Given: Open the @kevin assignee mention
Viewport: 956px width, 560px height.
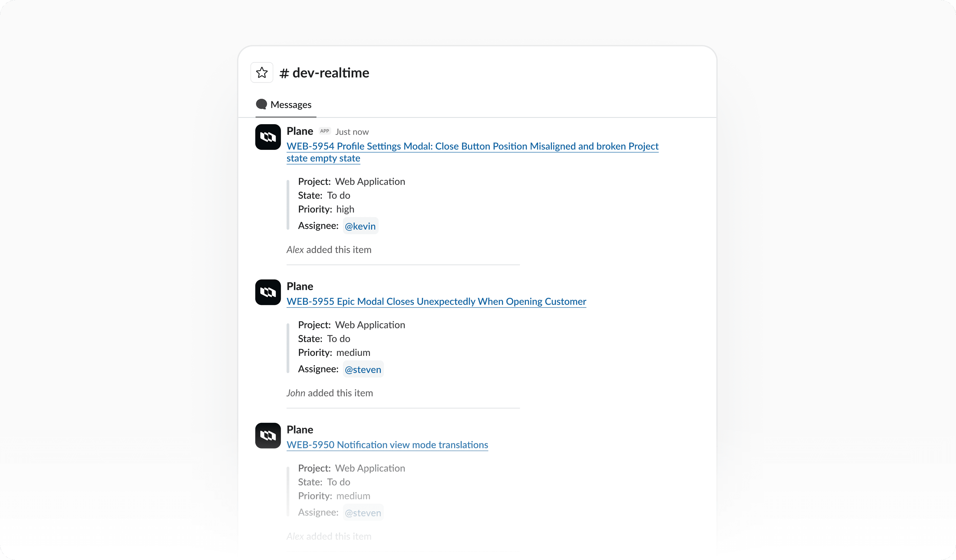Looking at the screenshot, I should click(360, 225).
